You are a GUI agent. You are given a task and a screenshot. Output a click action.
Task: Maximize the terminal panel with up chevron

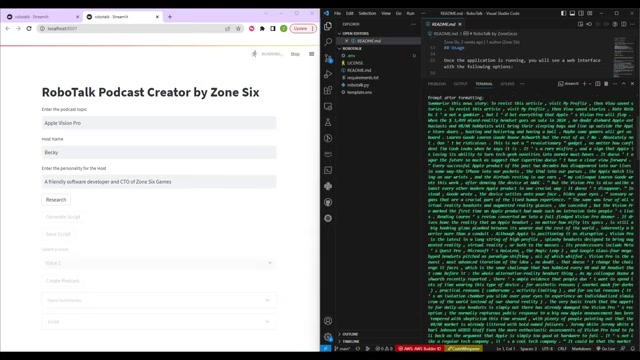pyautogui.click(x=624, y=84)
